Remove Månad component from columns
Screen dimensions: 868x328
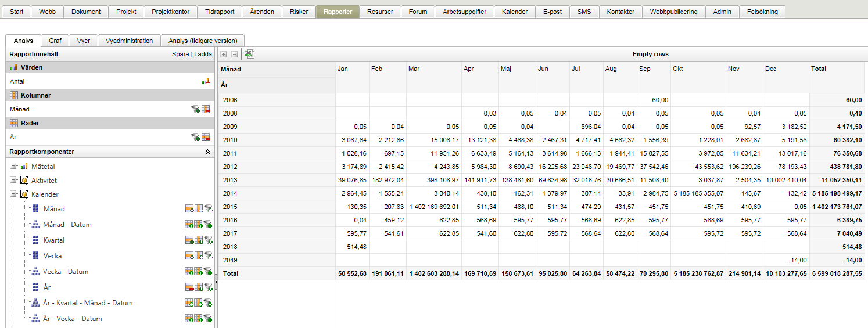199,208
